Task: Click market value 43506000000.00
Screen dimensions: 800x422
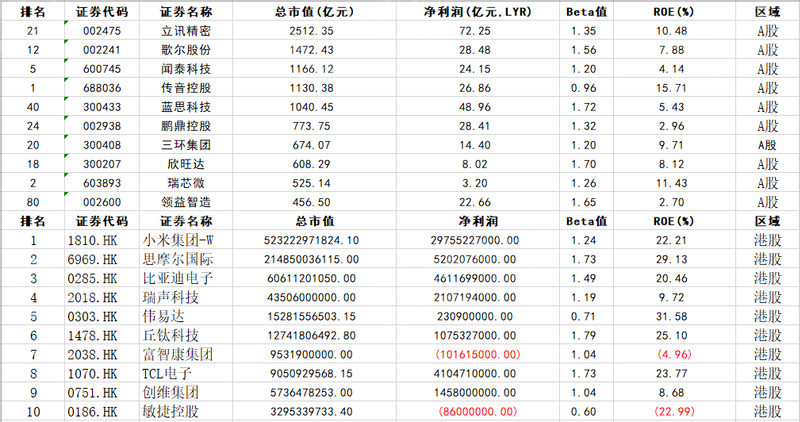Action: pos(312,297)
